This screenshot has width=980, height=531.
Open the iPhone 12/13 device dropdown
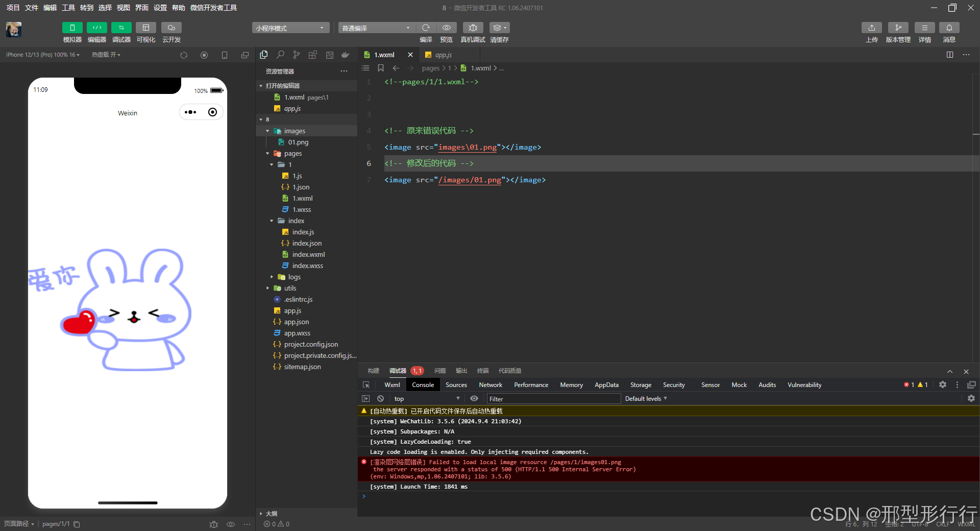43,55
